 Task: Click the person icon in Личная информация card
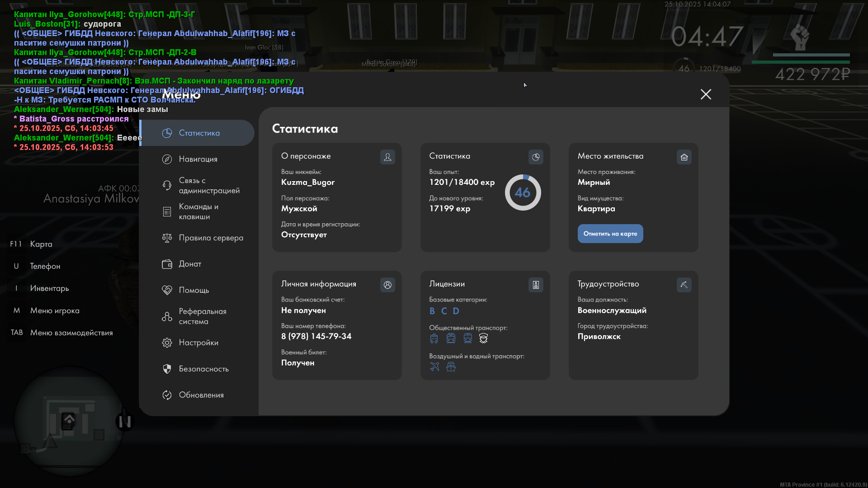point(387,285)
